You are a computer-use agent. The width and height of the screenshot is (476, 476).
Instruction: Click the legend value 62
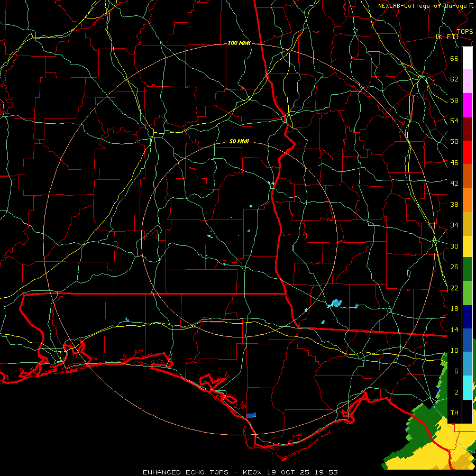pyautogui.click(x=454, y=79)
